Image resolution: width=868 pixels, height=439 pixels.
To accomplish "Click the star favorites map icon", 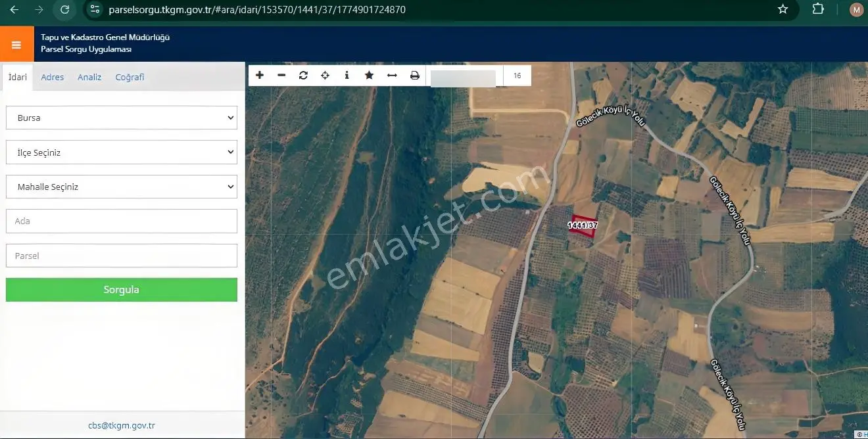I will [369, 76].
